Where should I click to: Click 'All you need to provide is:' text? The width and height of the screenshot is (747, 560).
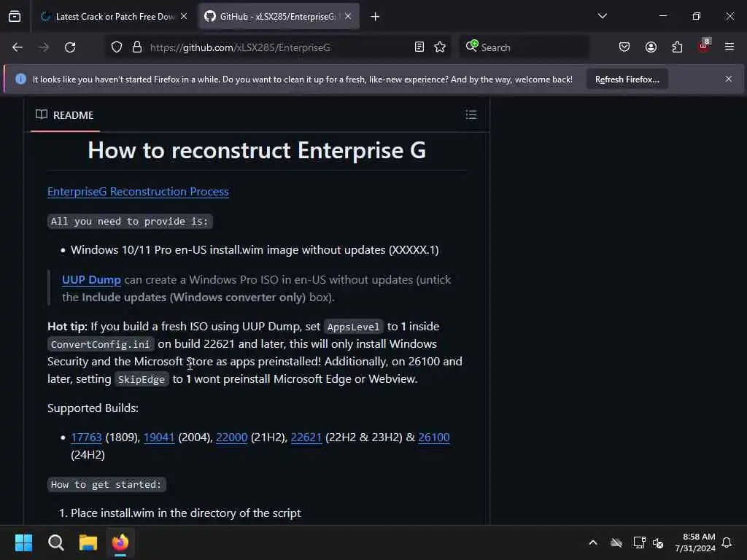point(130,222)
